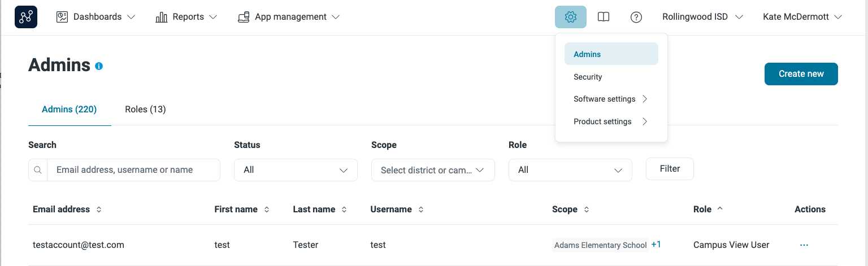Image resolution: width=868 pixels, height=266 pixels.
Task: Click the magnifier icon in search box
Action: click(38, 170)
